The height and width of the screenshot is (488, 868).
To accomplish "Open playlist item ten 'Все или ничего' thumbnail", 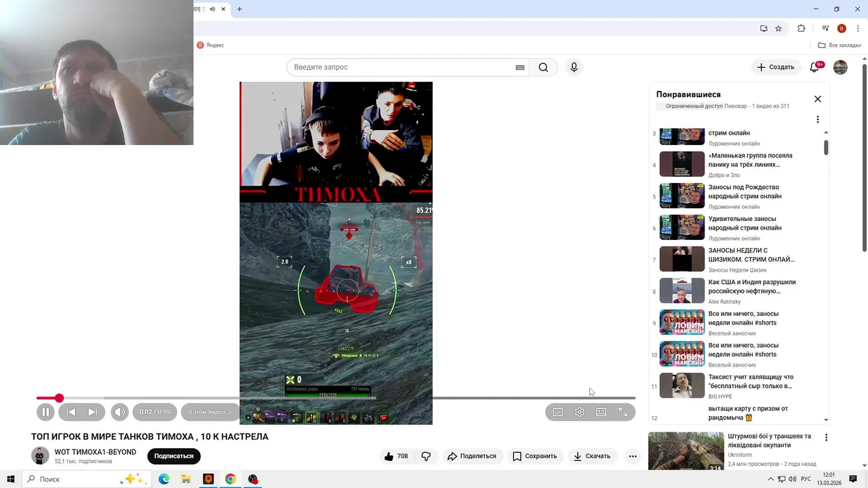I will pos(682,354).
